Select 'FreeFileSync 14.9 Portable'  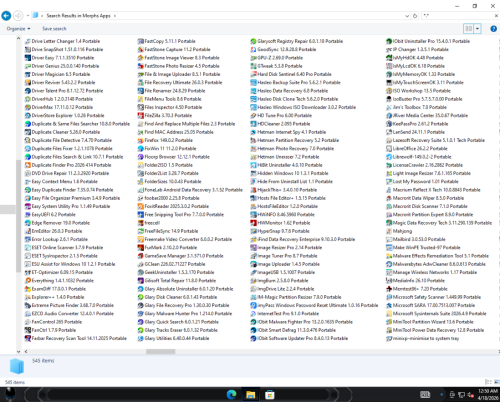point(168,231)
